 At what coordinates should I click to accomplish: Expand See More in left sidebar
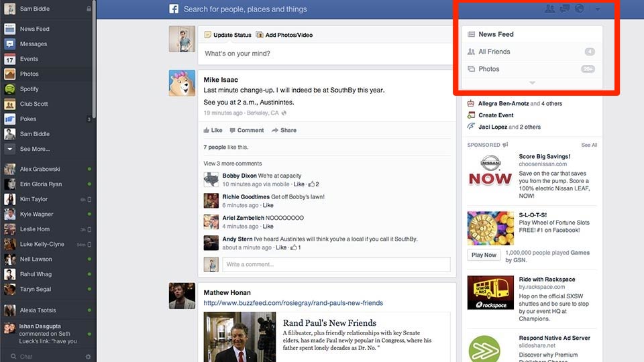[34, 149]
